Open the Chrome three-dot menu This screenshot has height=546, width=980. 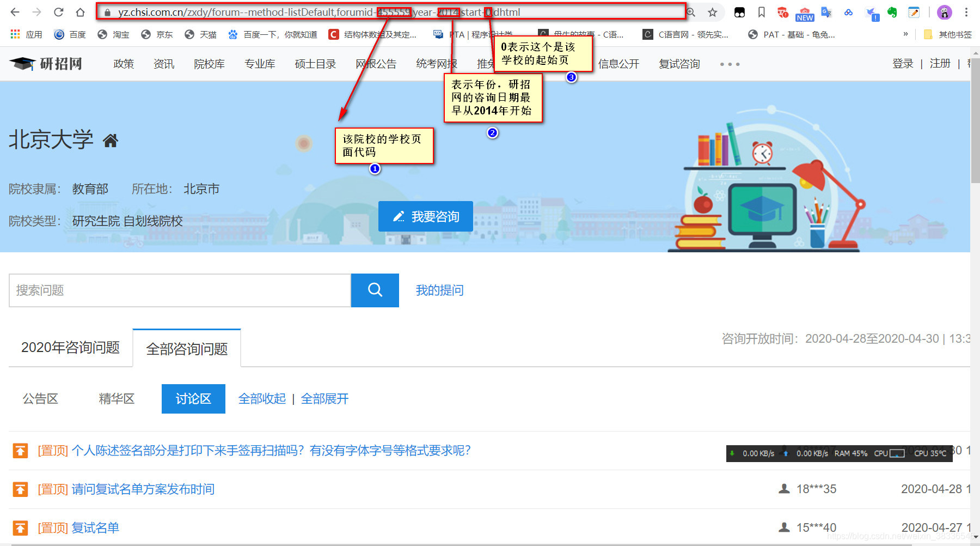[966, 12]
